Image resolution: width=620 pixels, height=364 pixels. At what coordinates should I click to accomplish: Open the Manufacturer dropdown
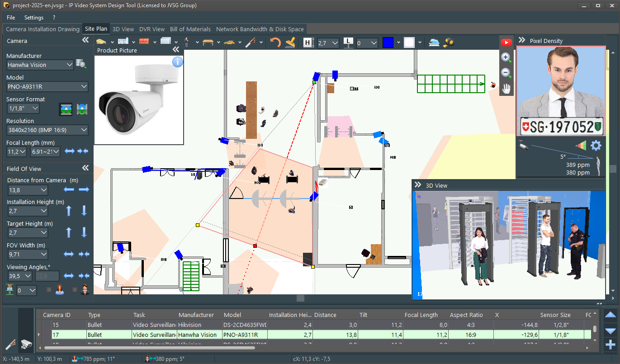(40, 65)
